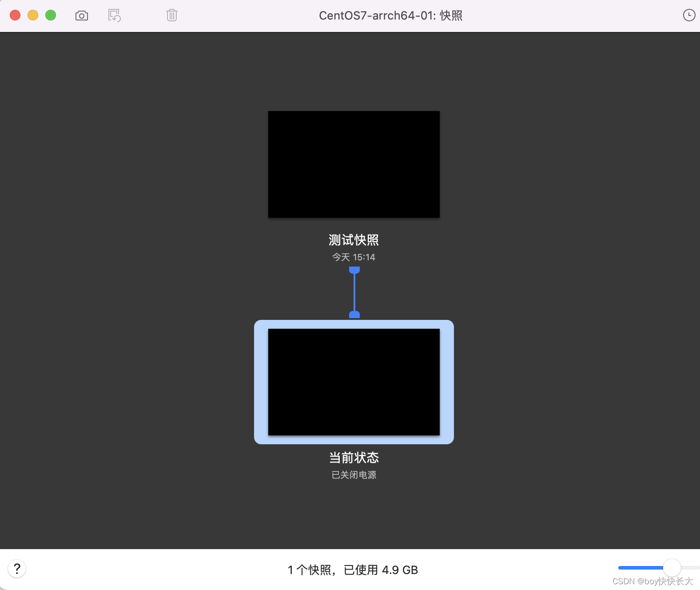The height and width of the screenshot is (590, 700).
Task: Click the 今天 15:14 timestamp text
Action: click(x=354, y=257)
